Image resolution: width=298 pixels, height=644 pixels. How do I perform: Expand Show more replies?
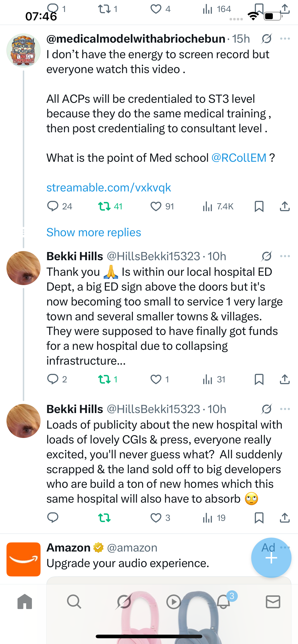click(x=94, y=232)
